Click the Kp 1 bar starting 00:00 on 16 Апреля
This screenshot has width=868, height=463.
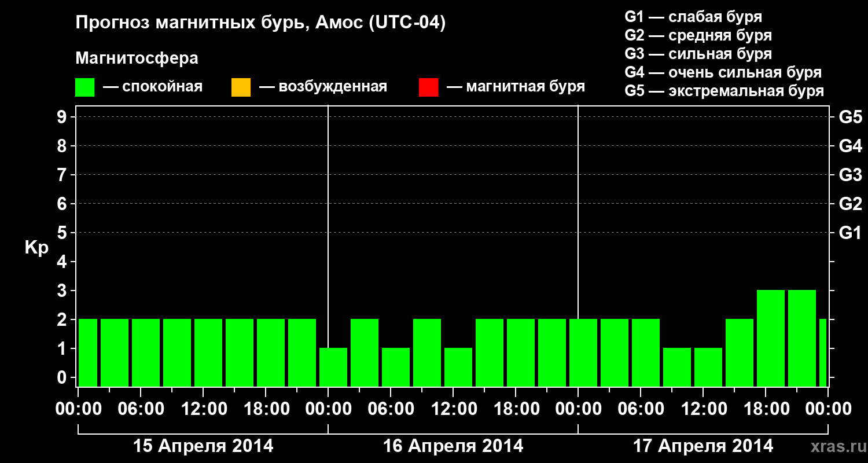[x=333, y=367]
